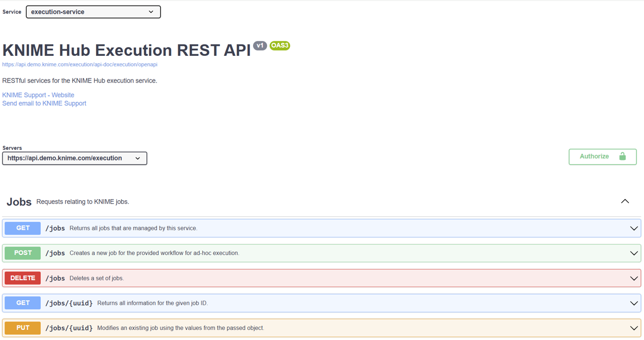Click the 'RESTful services for the KNIME Hub' description

pos(79,80)
